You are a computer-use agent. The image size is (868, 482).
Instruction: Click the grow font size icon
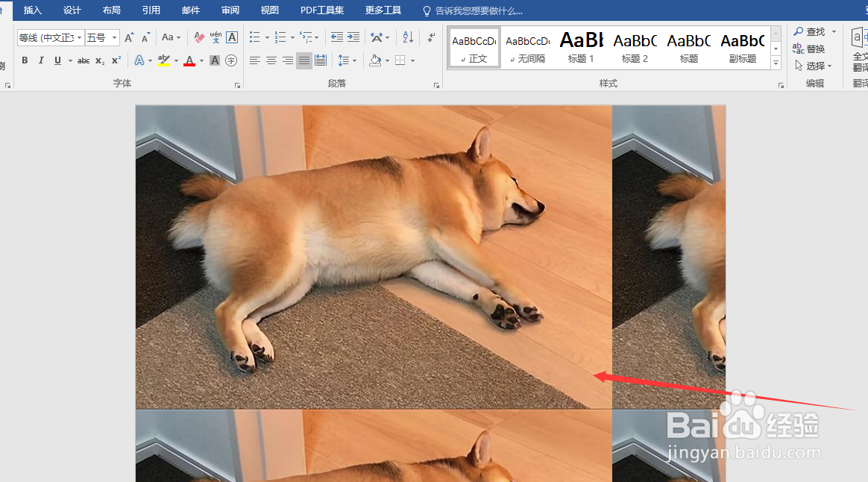click(x=129, y=37)
